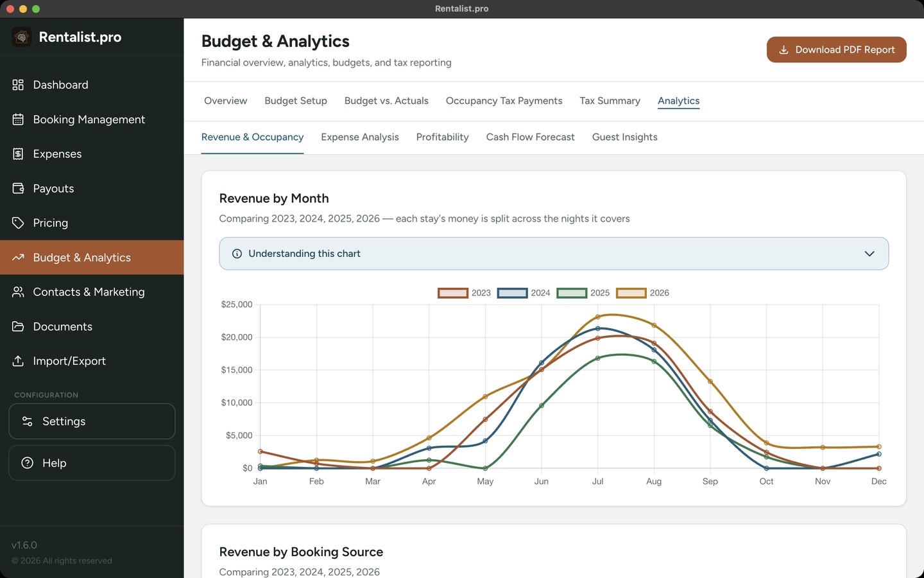View the Guest Insights sub-tab

tap(624, 137)
